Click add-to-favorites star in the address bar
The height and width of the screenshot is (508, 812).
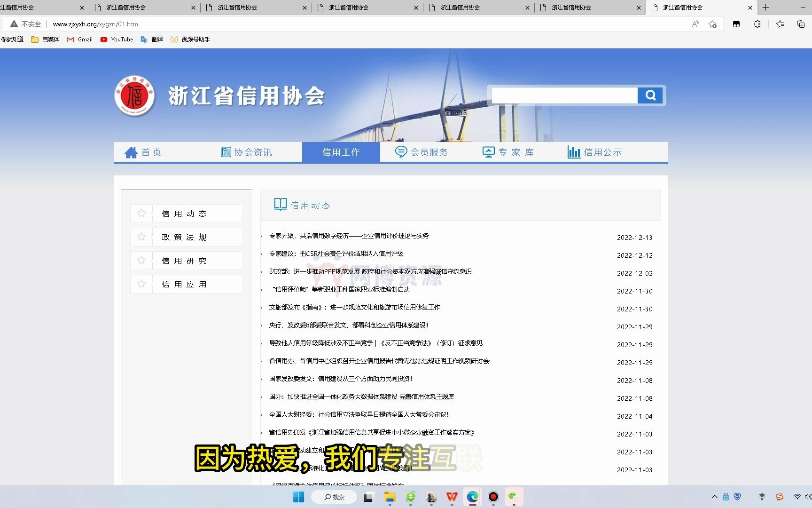(x=712, y=24)
